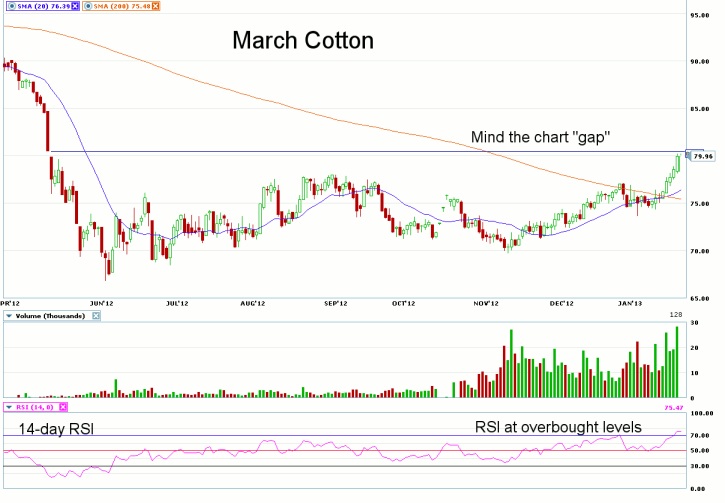The width and height of the screenshot is (725, 503).
Task: Click the 75.00 price axis label
Action: (700, 204)
